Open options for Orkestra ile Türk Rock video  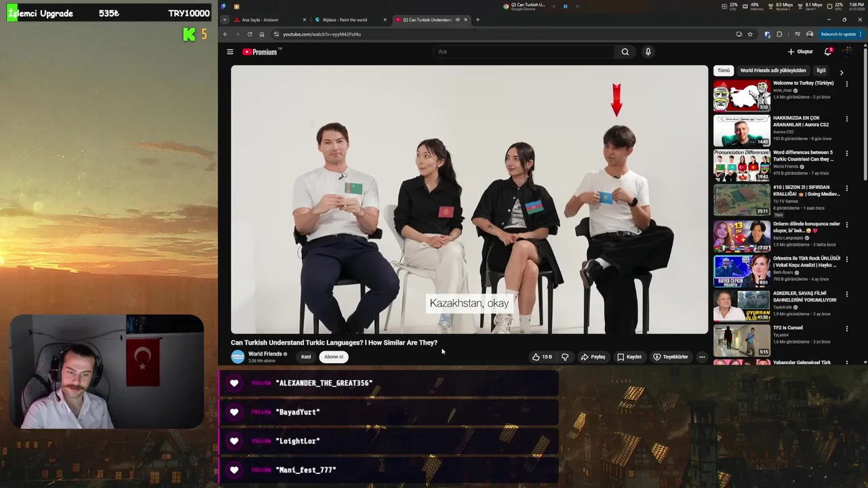point(846,258)
